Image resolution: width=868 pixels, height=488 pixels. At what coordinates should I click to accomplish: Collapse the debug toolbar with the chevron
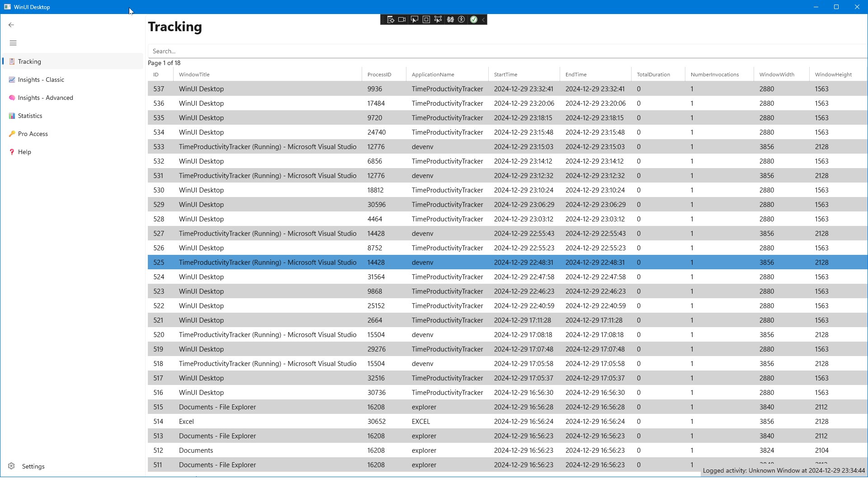[x=483, y=20]
